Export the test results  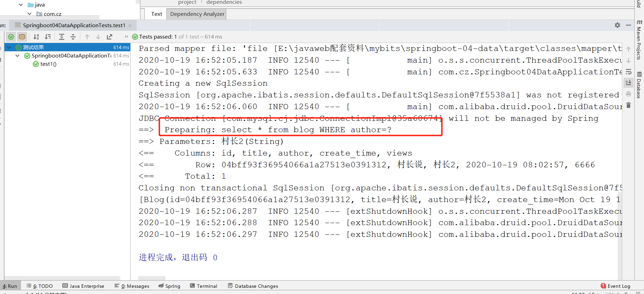110,37
